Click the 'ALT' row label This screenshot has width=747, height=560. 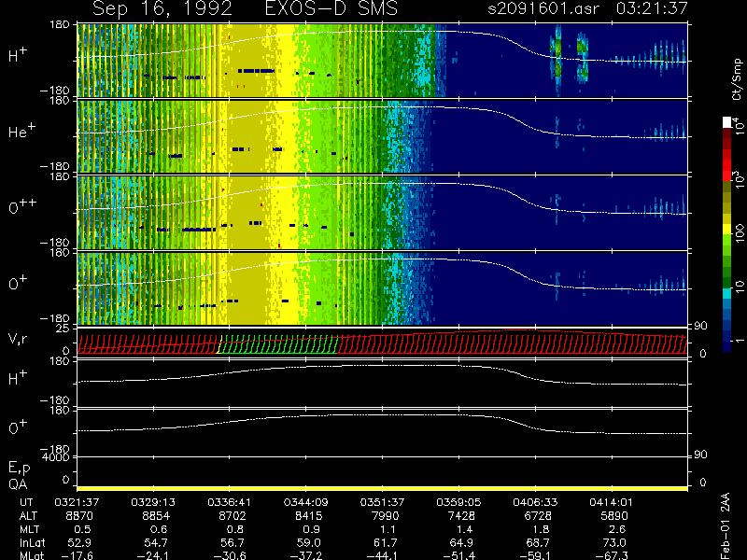[x=28, y=516]
